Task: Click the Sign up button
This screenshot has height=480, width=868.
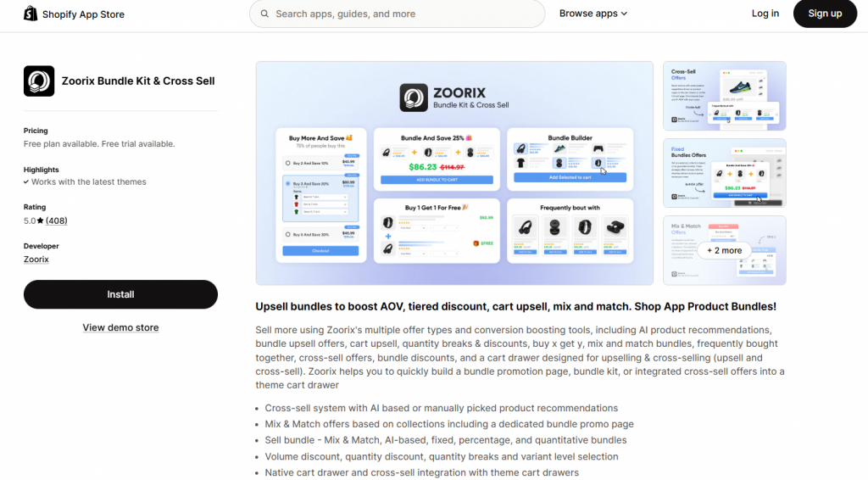Action: pyautogui.click(x=825, y=14)
